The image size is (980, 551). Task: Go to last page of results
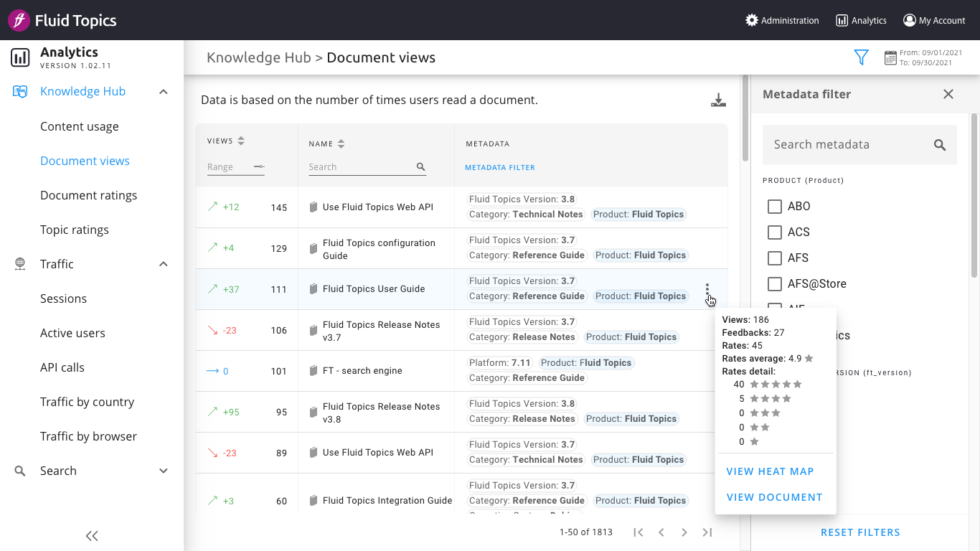[707, 532]
